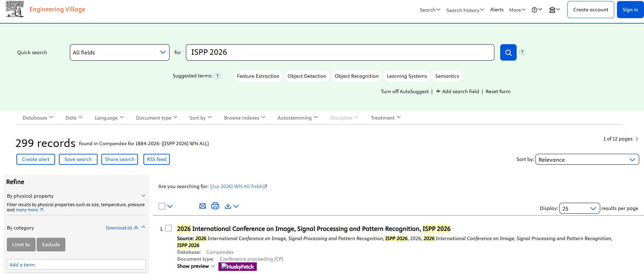Image resolution: width=644 pixels, height=274 pixels.
Task: Click the Sign in button
Action: pos(630,10)
